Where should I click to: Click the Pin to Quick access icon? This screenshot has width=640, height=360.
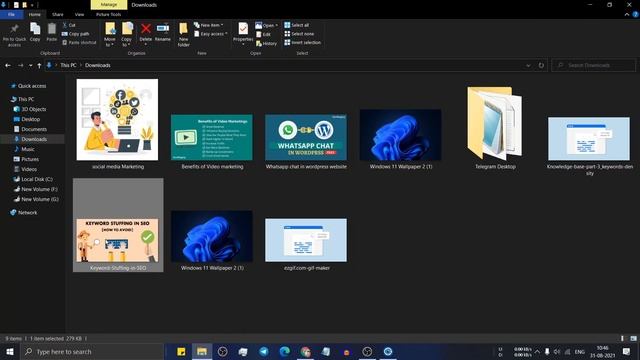click(14, 29)
